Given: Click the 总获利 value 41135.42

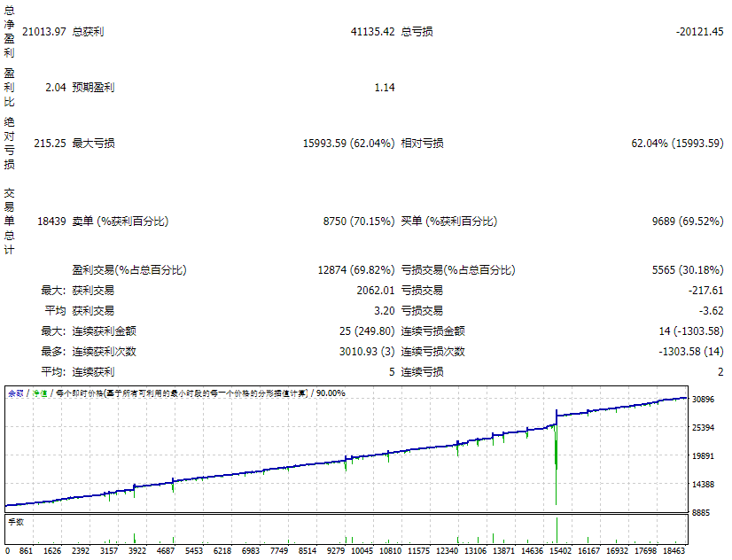Looking at the screenshot, I should (x=372, y=32).
